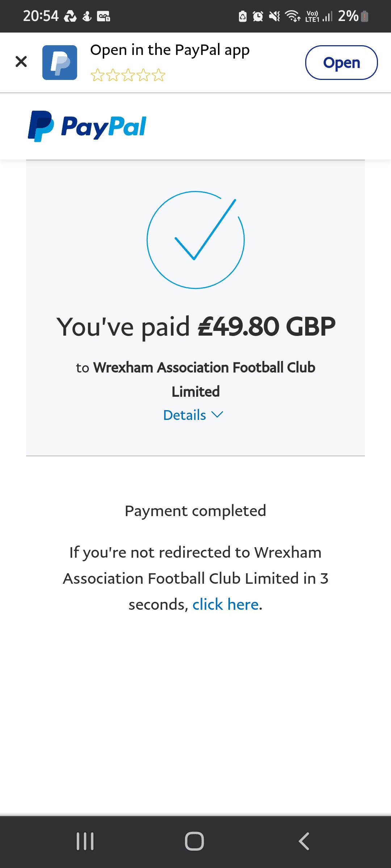Tap the PayPal app icon in the banner
Viewport: 391px width, 868px height.
point(60,62)
